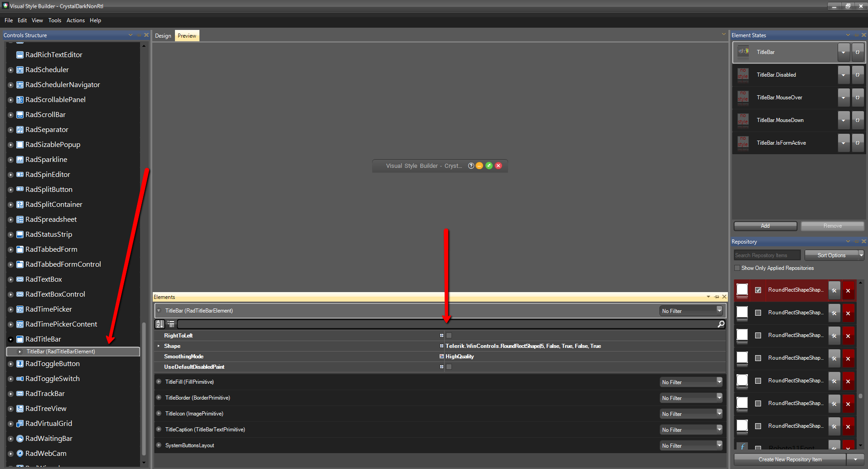Image resolution: width=868 pixels, height=469 pixels.
Task: Toggle the UseDefaultDisabledPaint property checkbox
Action: [449, 367]
